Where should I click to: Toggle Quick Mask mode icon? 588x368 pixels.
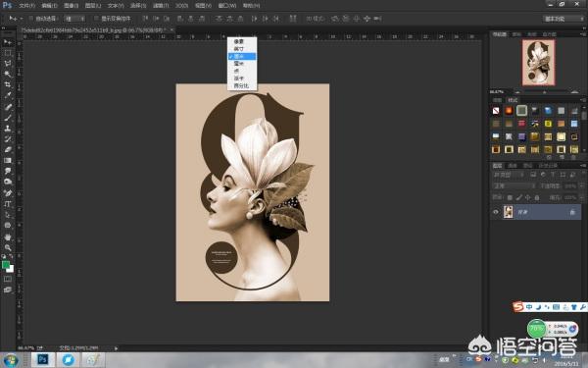8,279
